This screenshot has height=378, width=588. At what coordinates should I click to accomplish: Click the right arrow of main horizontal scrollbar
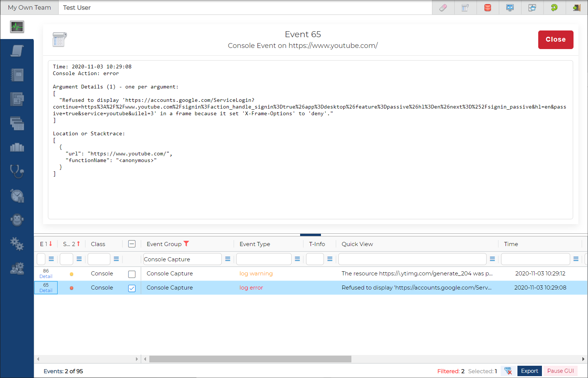click(583, 359)
